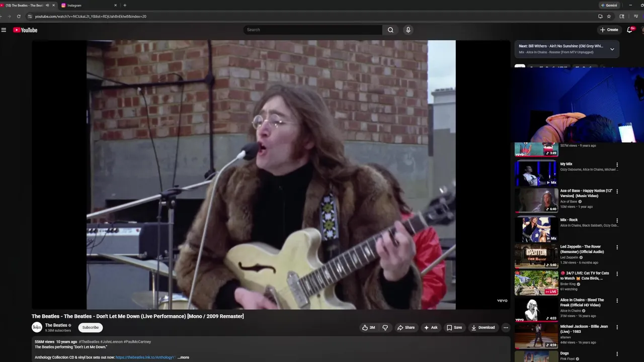Mute tab via speaker icon on Beatles tab
Screen dimensions: 644x362
(x=47, y=5)
